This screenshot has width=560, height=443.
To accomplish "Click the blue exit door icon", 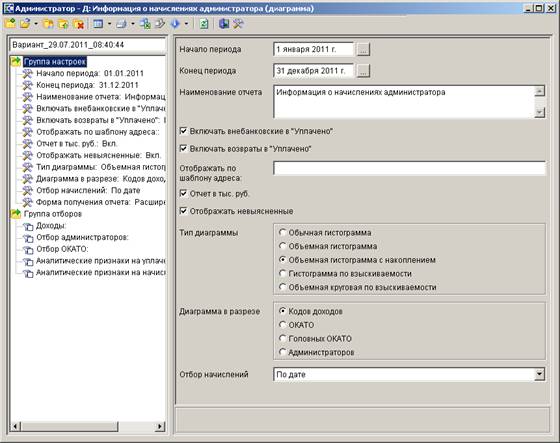I will pyautogui.click(x=224, y=24).
